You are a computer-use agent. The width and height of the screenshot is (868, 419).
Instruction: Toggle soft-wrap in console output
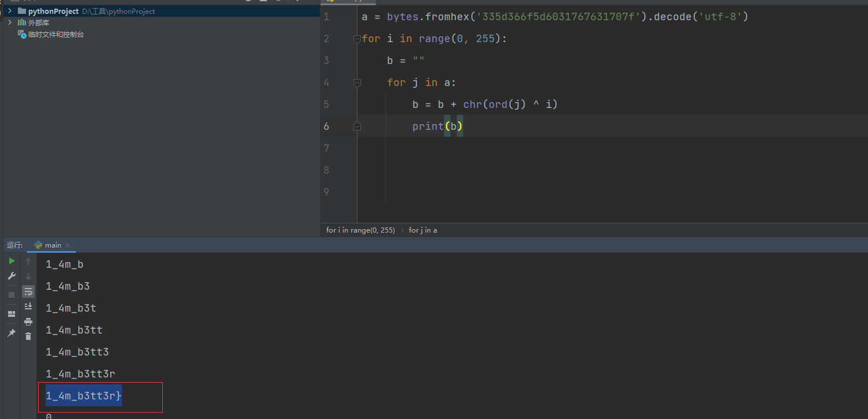28,291
